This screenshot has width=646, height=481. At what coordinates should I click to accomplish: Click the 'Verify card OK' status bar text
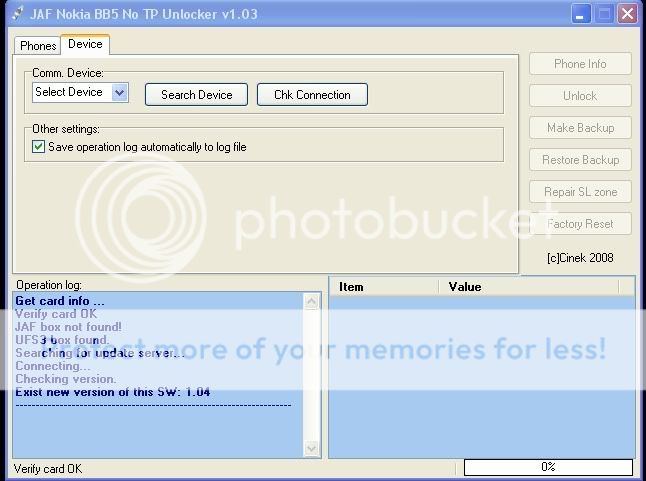(48, 469)
